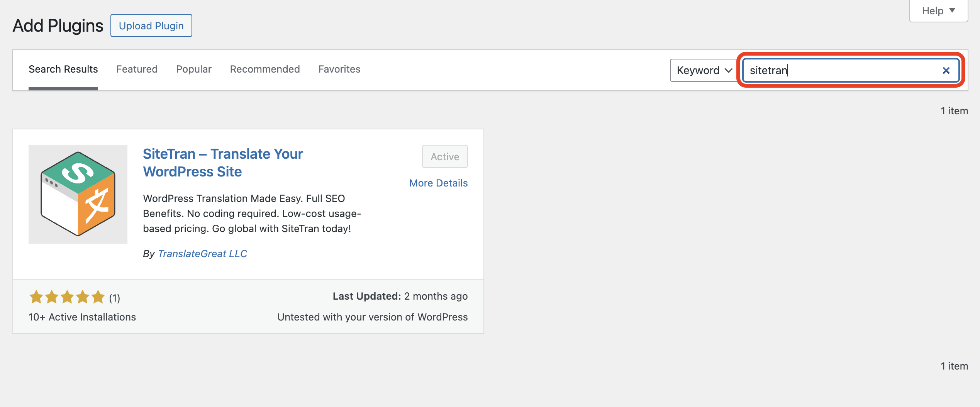The height and width of the screenshot is (407, 980).
Task: Click the five-star rating icons
Action: [67, 297]
